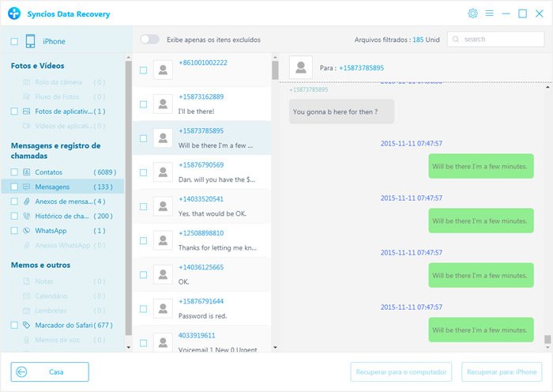Viewport: 553px width, 392px height.
Task: Click the sidebar scrollbar thumb
Action: click(128, 198)
